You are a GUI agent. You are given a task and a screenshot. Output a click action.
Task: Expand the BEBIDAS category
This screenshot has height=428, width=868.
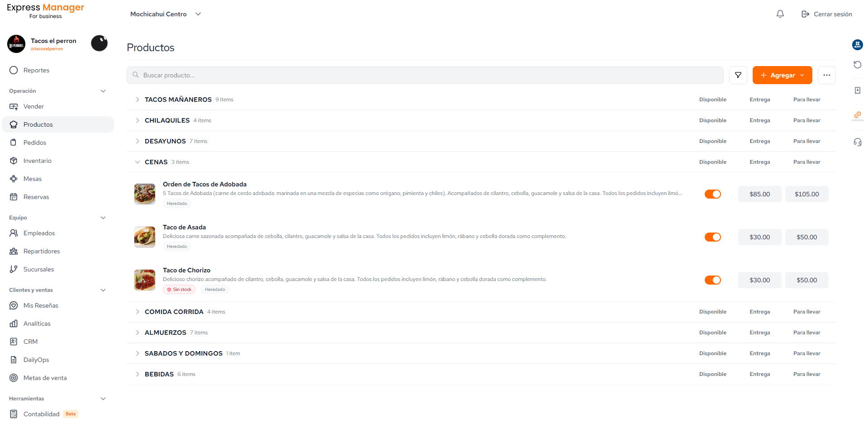[137, 374]
